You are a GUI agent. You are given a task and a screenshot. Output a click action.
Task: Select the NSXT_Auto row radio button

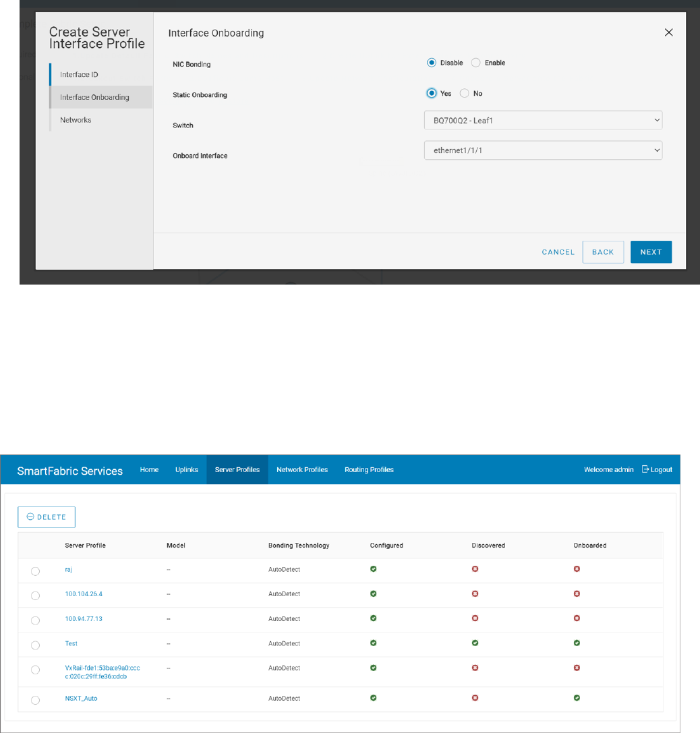click(35, 700)
